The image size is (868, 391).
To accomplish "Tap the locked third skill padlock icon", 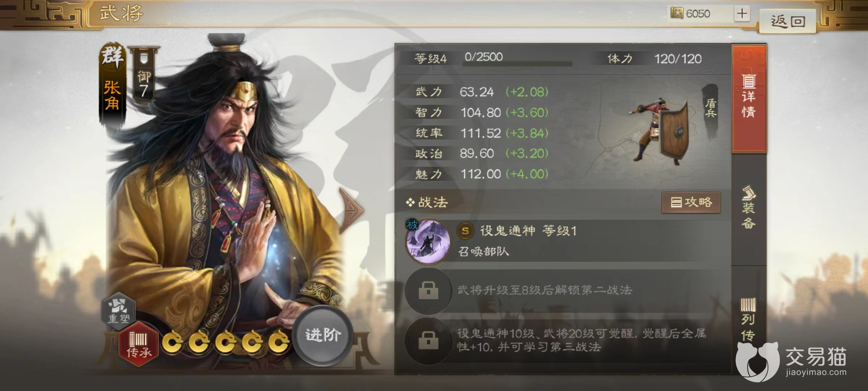I will 429,340.
